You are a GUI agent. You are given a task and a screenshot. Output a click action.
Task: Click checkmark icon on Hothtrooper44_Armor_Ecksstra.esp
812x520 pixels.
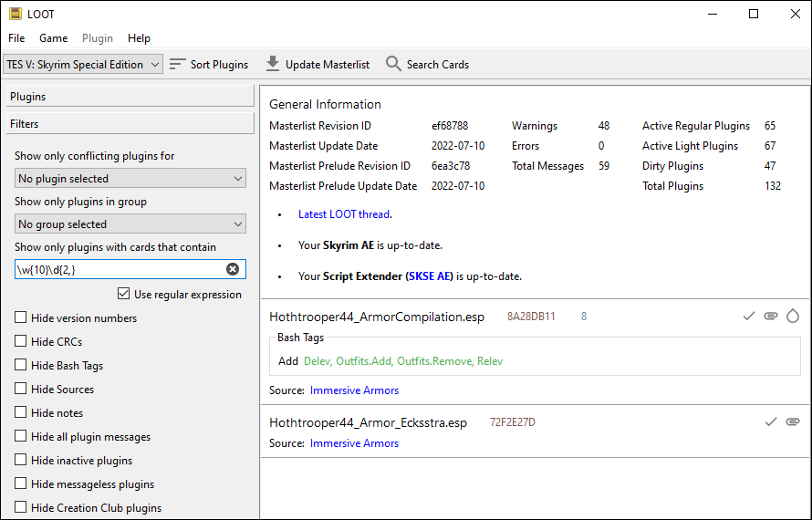[x=771, y=421]
